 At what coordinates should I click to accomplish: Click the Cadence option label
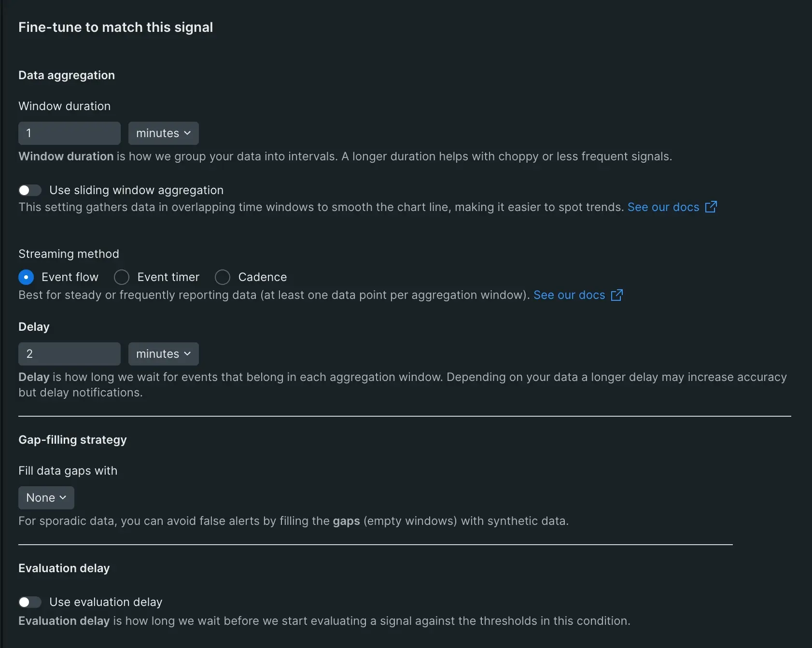tap(262, 277)
